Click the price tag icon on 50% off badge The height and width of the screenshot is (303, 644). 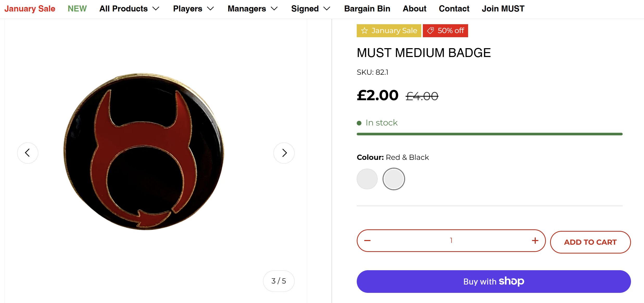click(x=430, y=31)
